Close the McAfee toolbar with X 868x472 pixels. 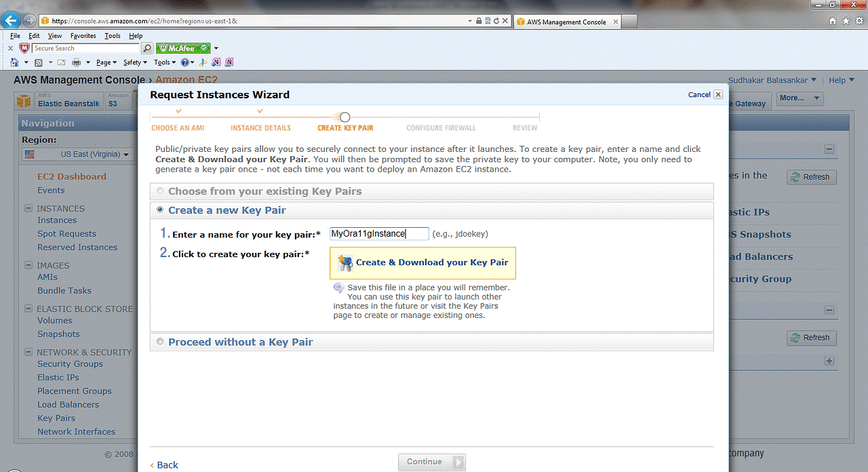(10, 48)
